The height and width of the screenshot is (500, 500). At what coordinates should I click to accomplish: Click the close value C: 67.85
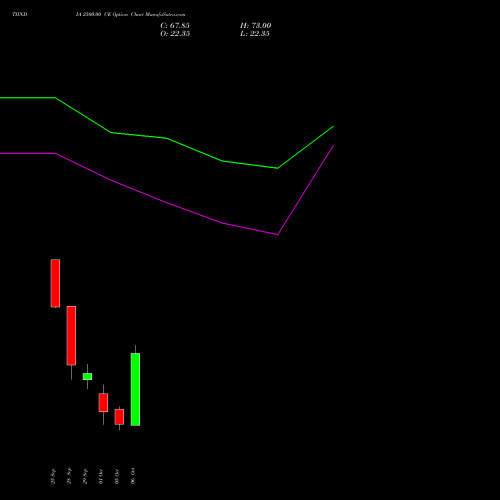tap(175, 26)
